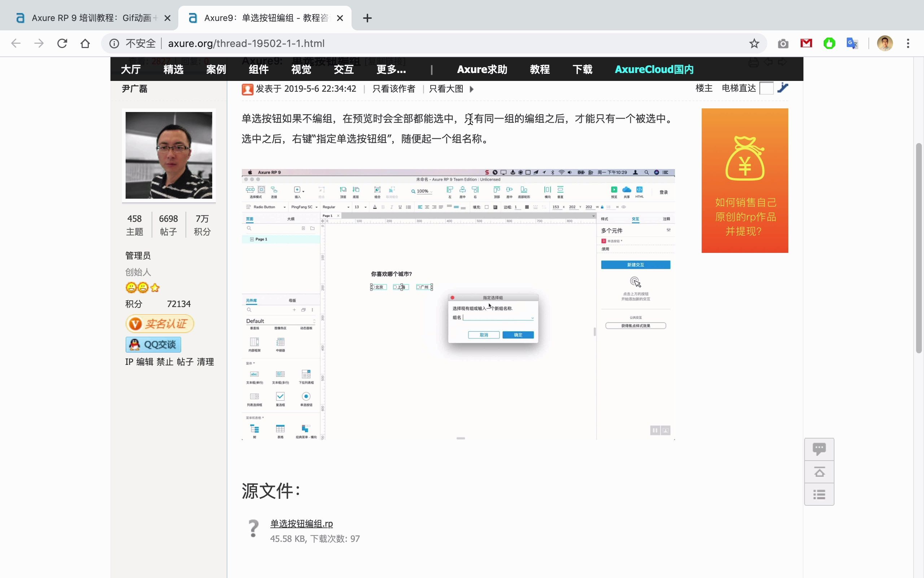Select the 中继器 repeater icon in the Axure library
924x578 pixels.
click(280, 342)
